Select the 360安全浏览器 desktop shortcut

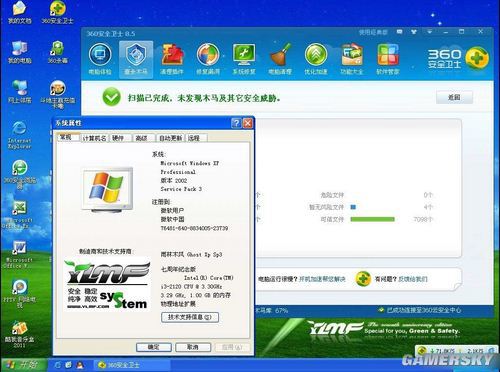(x=20, y=174)
